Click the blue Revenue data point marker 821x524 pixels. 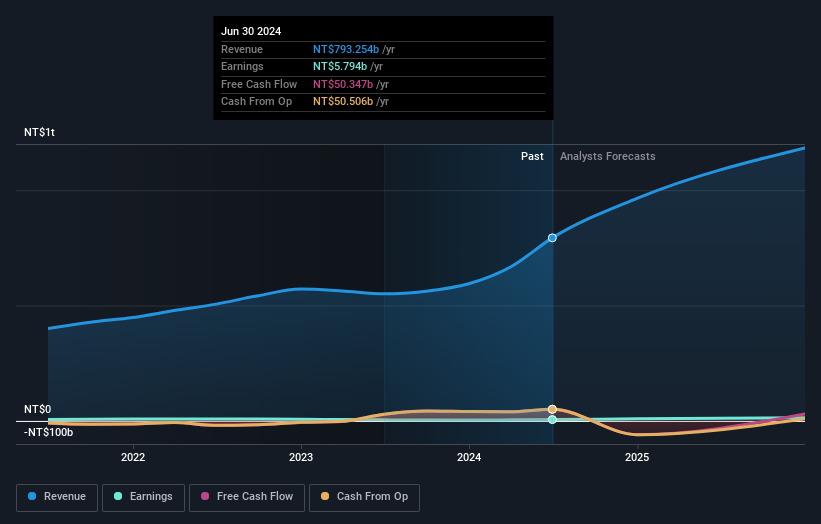(552, 238)
